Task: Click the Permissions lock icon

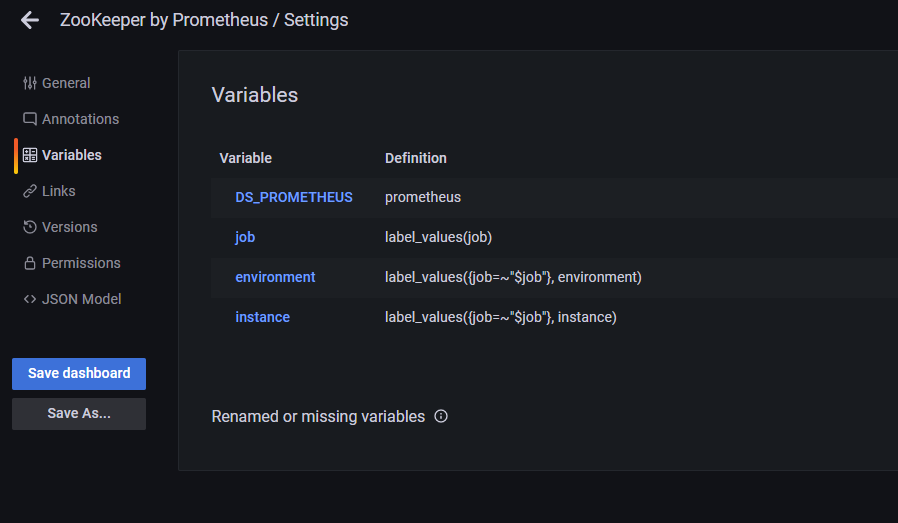Action: click(x=30, y=263)
